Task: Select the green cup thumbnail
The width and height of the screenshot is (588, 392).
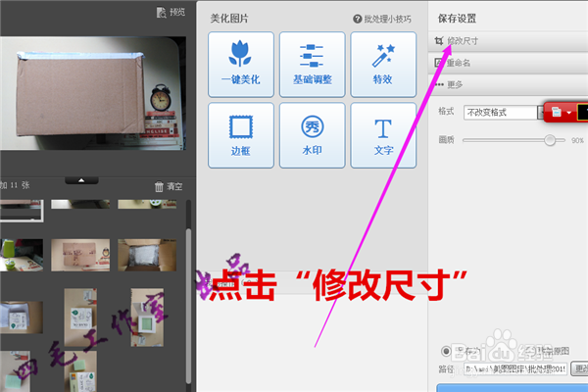Action: [x=22, y=255]
